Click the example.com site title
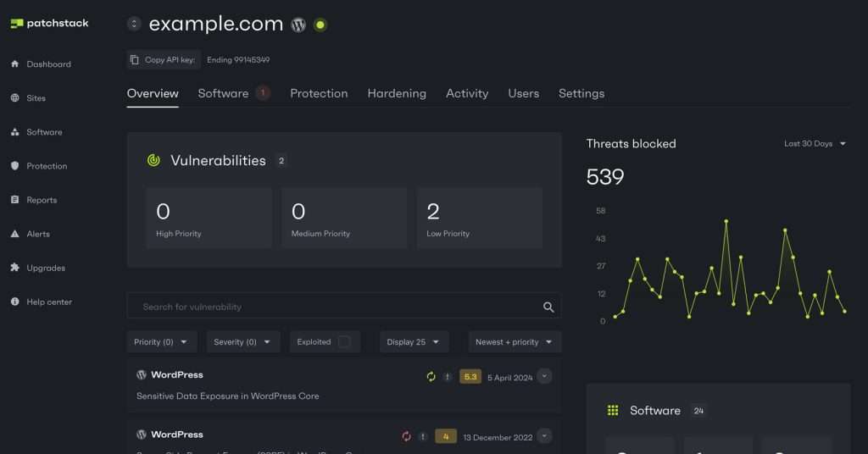 click(x=216, y=24)
